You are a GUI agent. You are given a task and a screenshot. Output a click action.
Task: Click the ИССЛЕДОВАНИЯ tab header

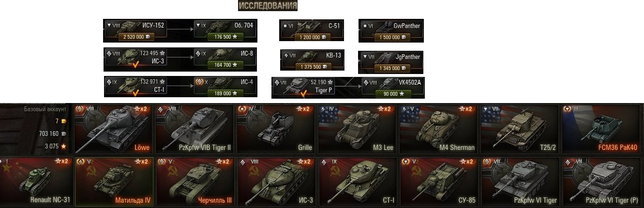pos(268,6)
